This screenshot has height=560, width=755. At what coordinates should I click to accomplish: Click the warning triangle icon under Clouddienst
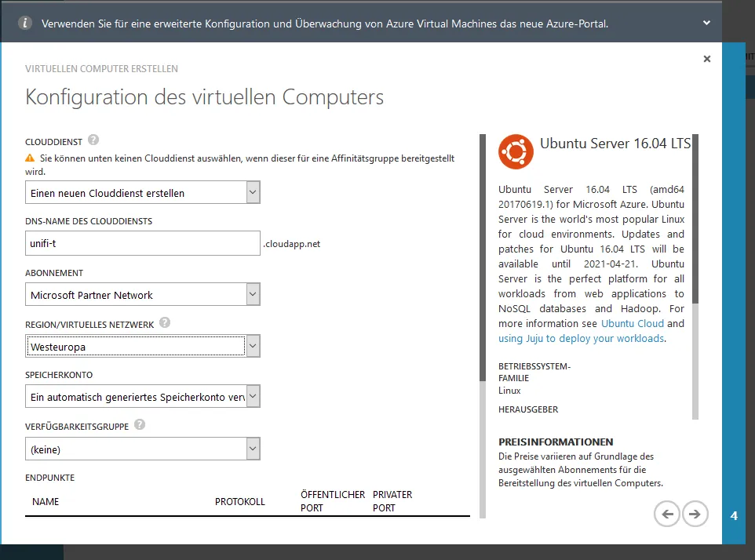coord(30,158)
